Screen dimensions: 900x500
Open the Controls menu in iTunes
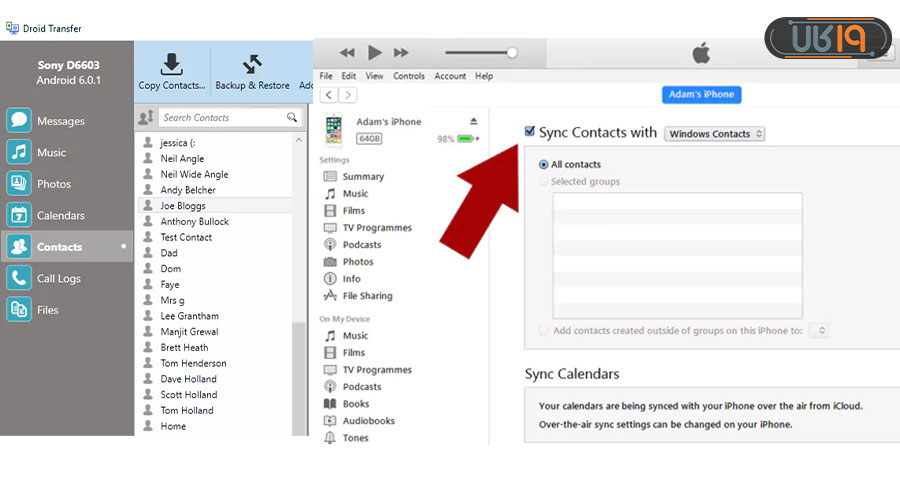[x=408, y=76]
